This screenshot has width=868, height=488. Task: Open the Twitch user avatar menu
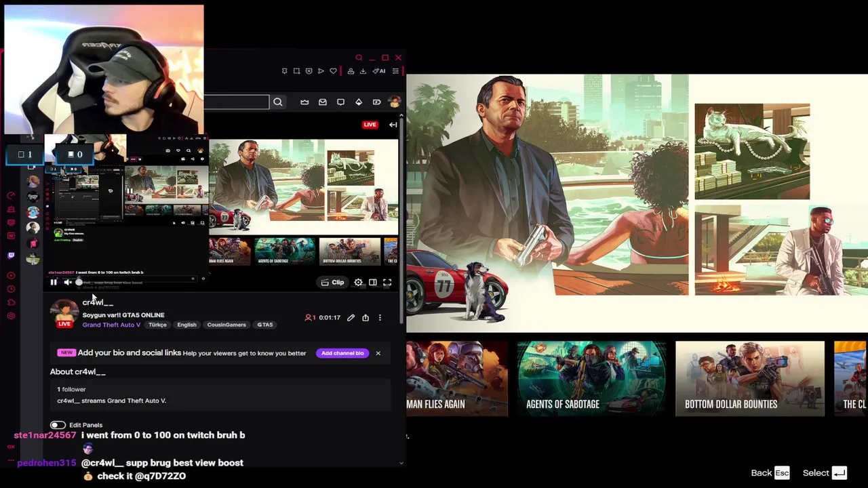pyautogui.click(x=394, y=102)
